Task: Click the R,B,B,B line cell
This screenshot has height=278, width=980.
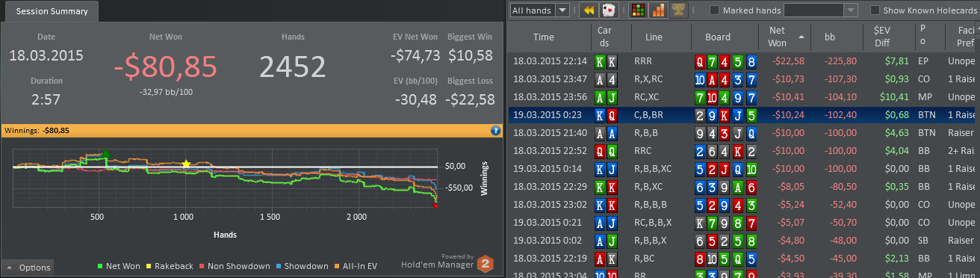Action: 650,205
